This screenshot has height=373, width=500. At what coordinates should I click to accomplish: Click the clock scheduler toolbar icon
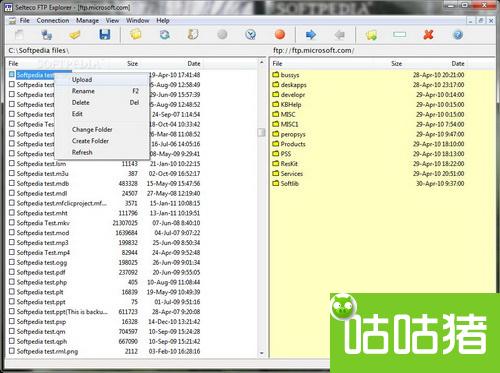[x=251, y=35]
